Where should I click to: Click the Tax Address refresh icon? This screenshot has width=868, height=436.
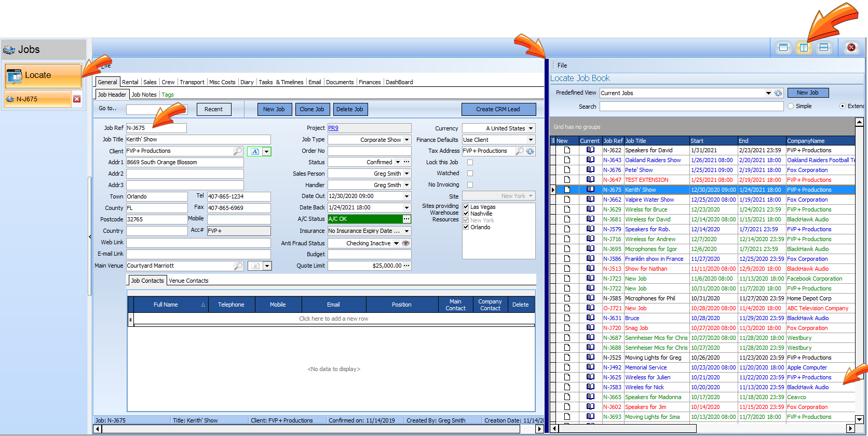click(x=530, y=151)
